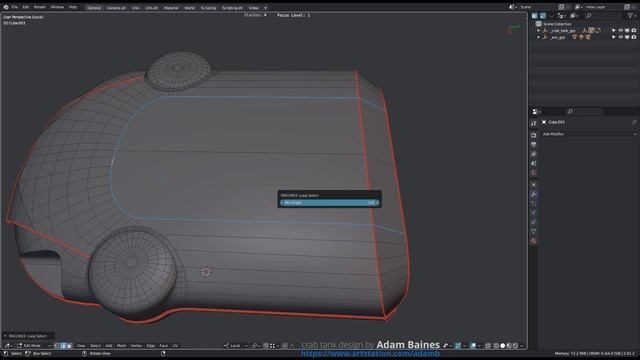
Task: Open the Help menu
Action: point(73,7)
